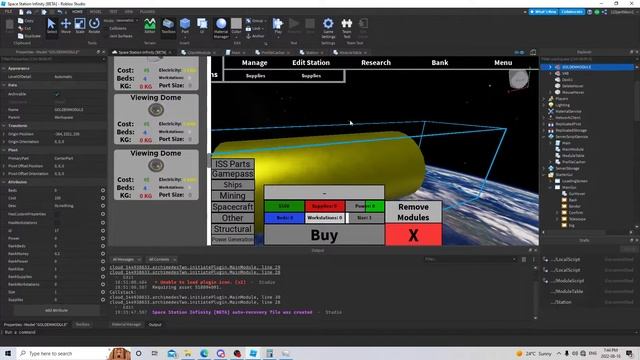Toggle the HasWorkstations attribute checkbox

[x=57, y=222]
